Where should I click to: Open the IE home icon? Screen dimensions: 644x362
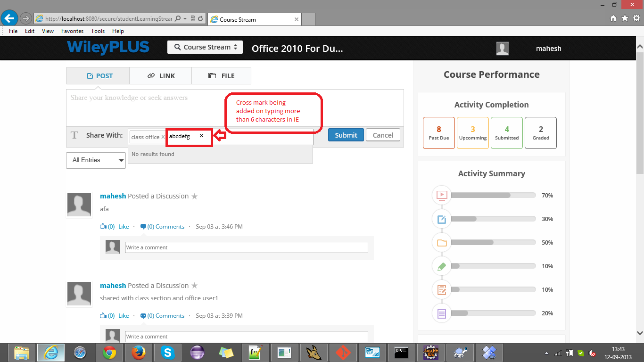(x=613, y=18)
